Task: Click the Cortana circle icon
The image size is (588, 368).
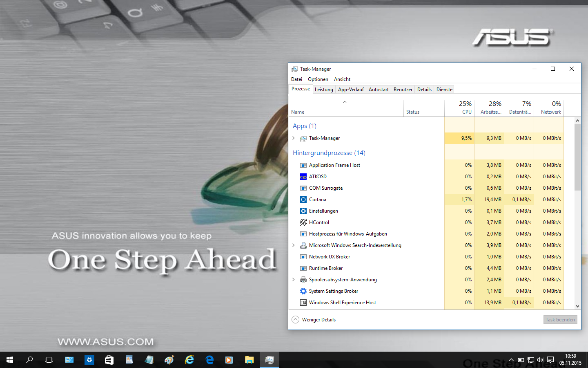Action: tap(303, 200)
